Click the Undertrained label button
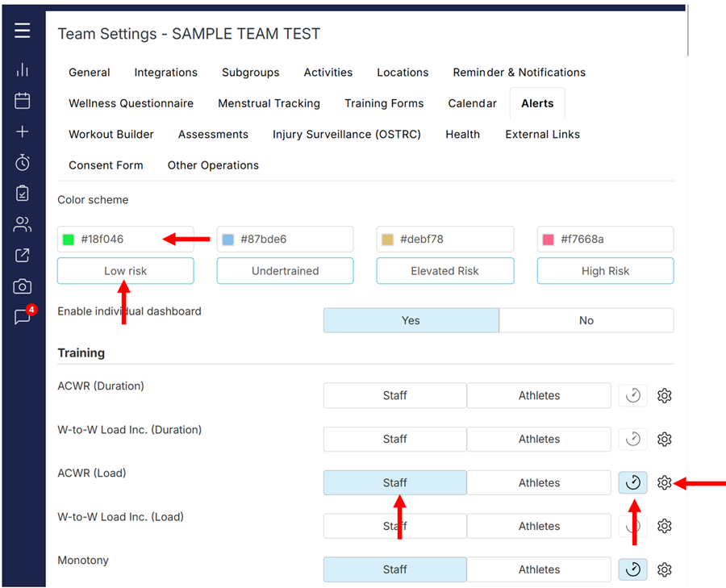The image size is (726, 588). pyautogui.click(x=286, y=271)
